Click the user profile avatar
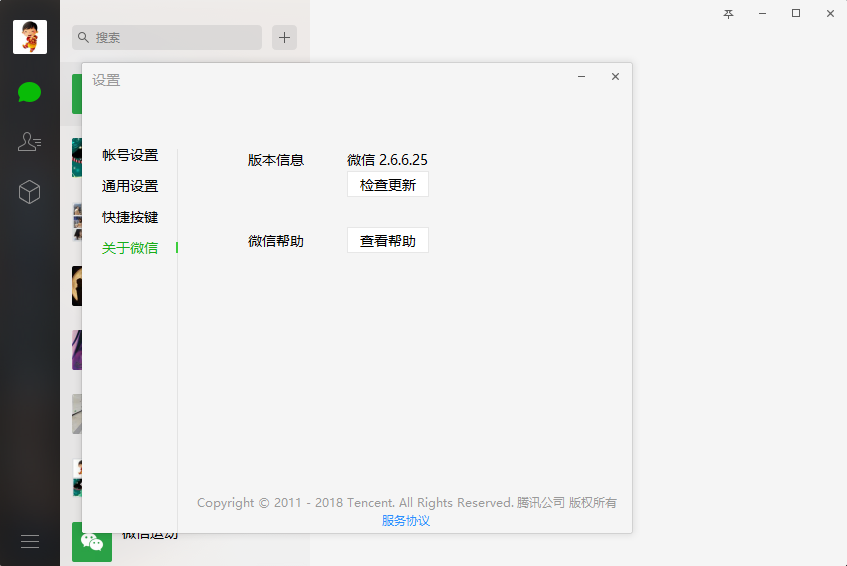 coord(30,37)
